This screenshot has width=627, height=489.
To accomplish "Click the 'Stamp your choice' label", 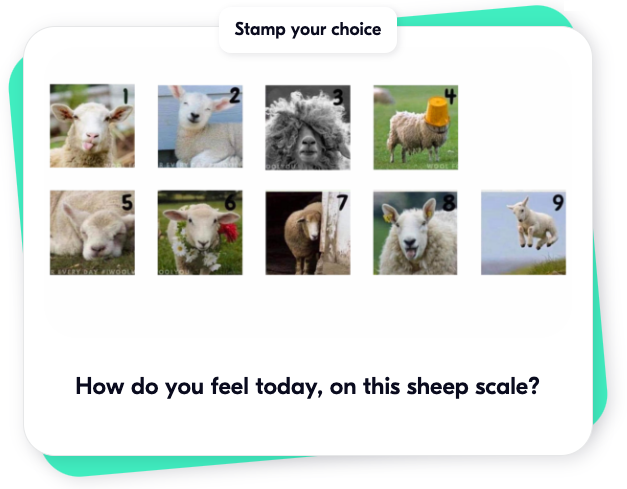I will [308, 29].
